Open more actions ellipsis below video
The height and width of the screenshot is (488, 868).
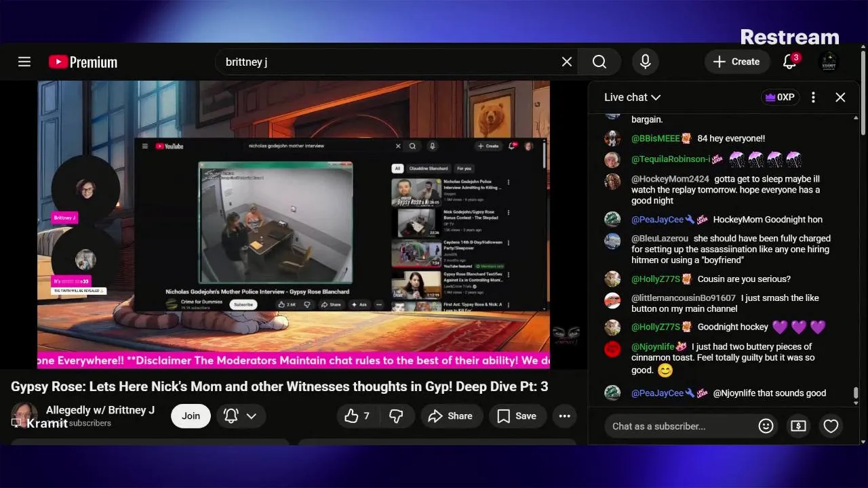click(x=564, y=416)
